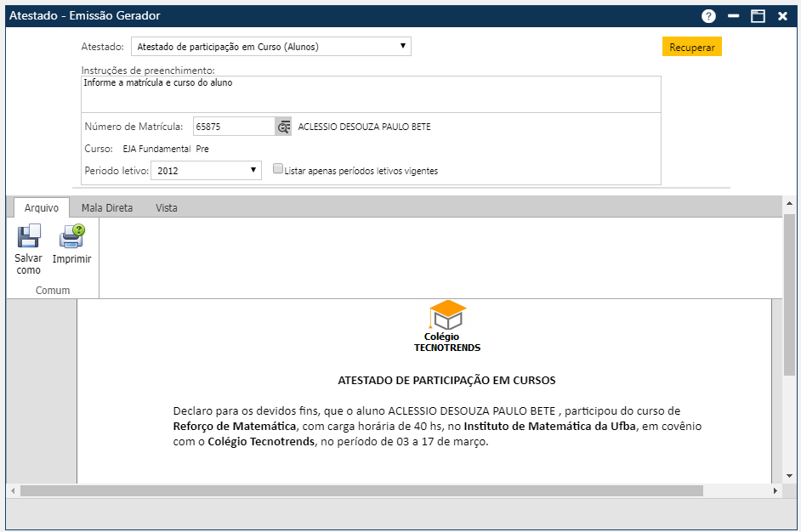Click the Número de Matrícula field
Screen dimensions: 801x532
(x=233, y=127)
